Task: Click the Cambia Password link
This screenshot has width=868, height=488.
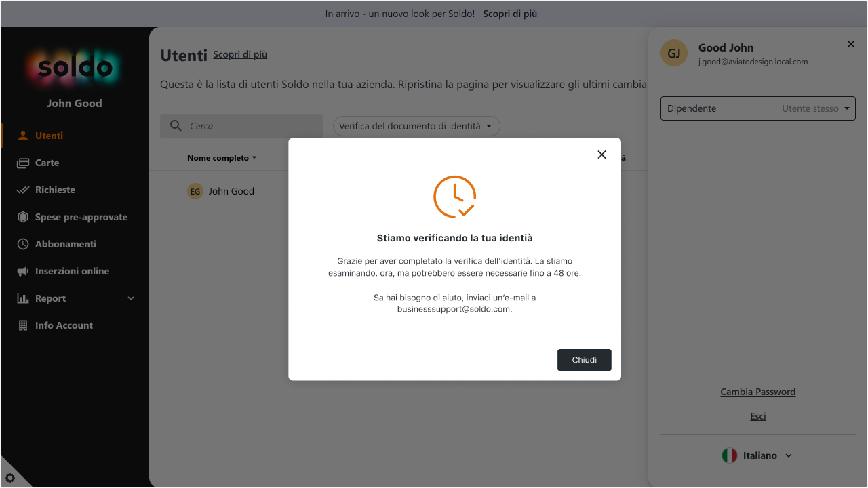Action: point(758,392)
